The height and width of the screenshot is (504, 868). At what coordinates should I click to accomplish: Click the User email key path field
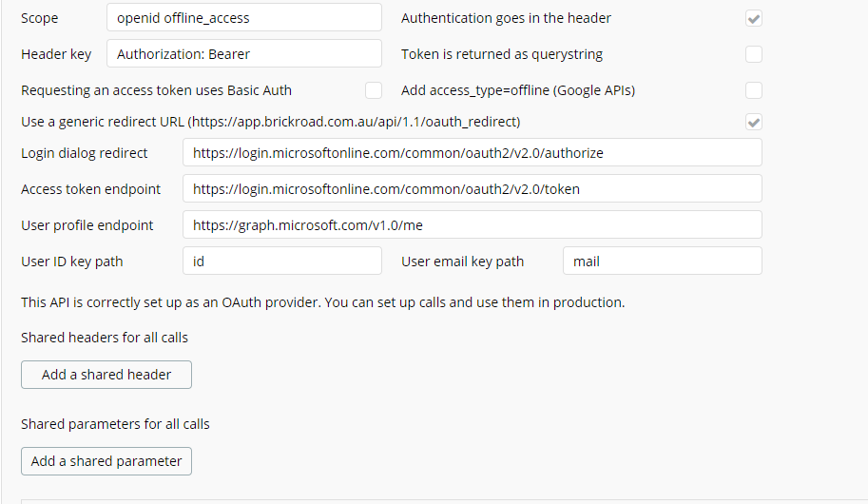[662, 262]
